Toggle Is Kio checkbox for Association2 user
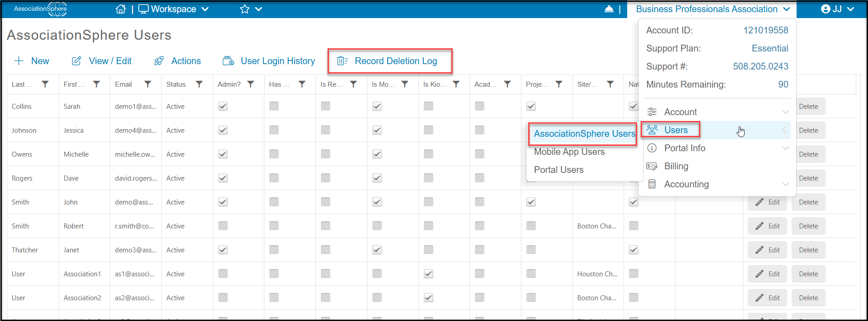 (428, 298)
